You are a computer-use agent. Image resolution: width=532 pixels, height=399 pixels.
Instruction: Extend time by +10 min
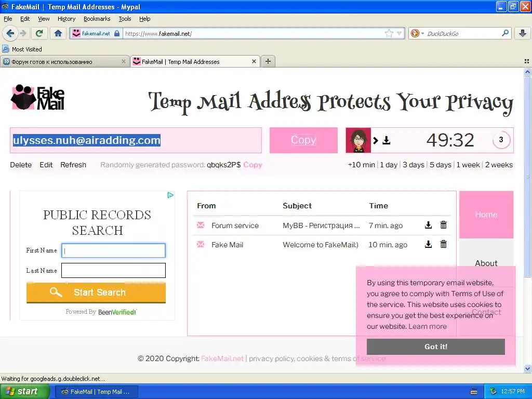[362, 165]
